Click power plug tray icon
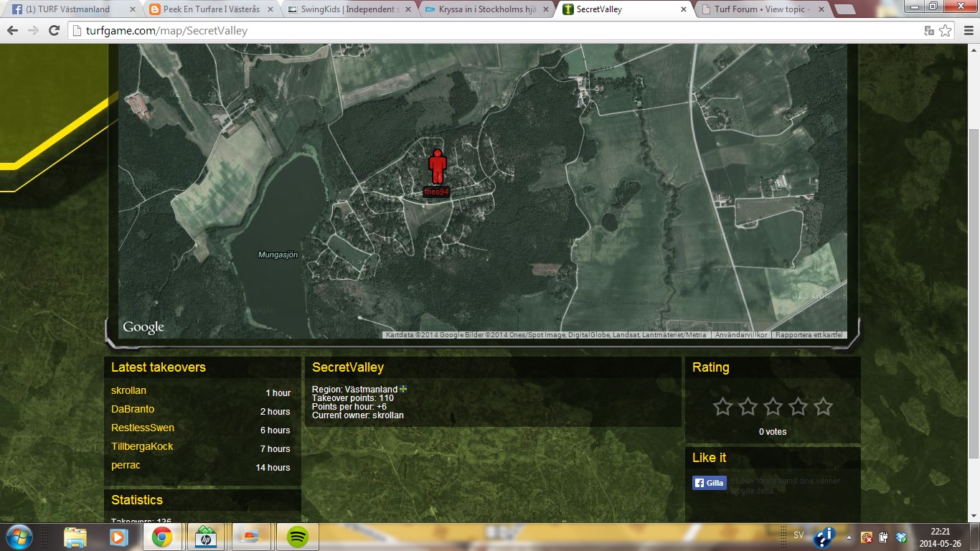The image size is (980, 551). click(x=883, y=537)
